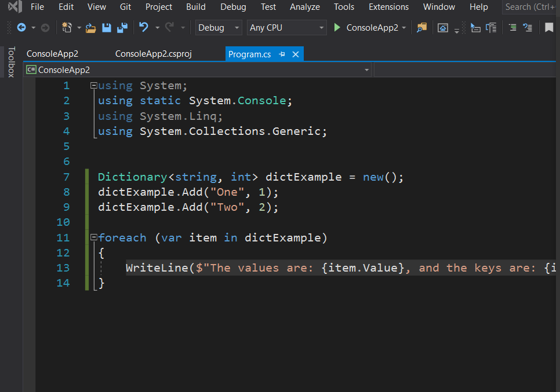The height and width of the screenshot is (392, 560).
Task: Click the Navigate Backward arrow
Action: click(x=22, y=27)
